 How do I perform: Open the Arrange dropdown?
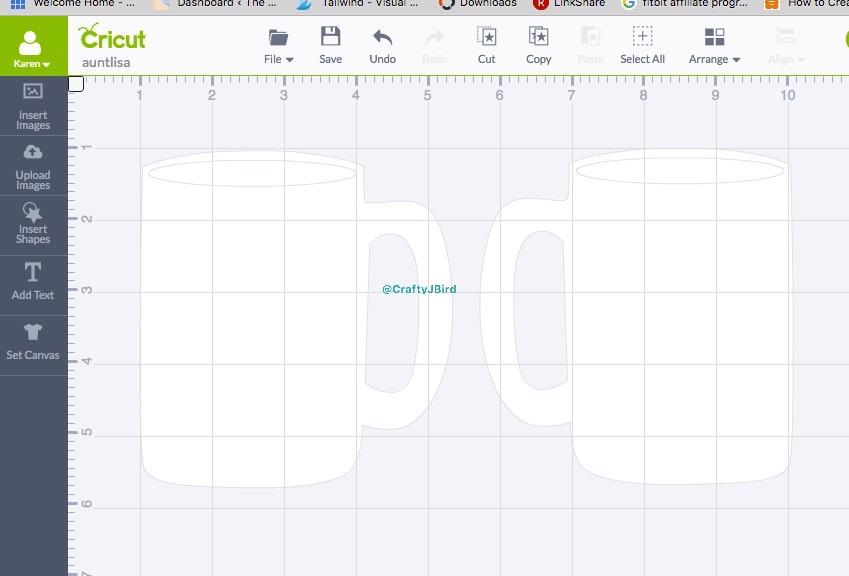click(x=714, y=46)
